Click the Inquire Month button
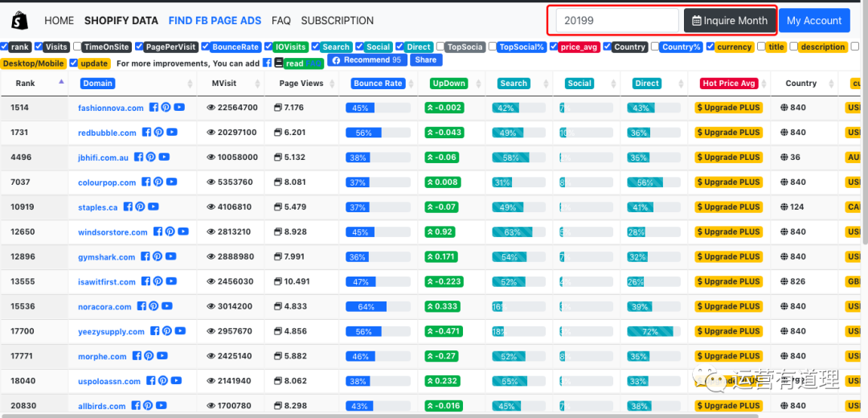Viewport: 868px width, 418px height. (x=730, y=21)
